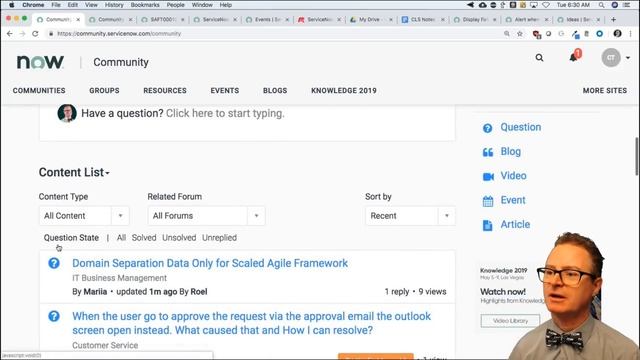The width and height of the screenshot is (640, 360).
Task: Bookmark page with the star icon
Action: (520, 34)
